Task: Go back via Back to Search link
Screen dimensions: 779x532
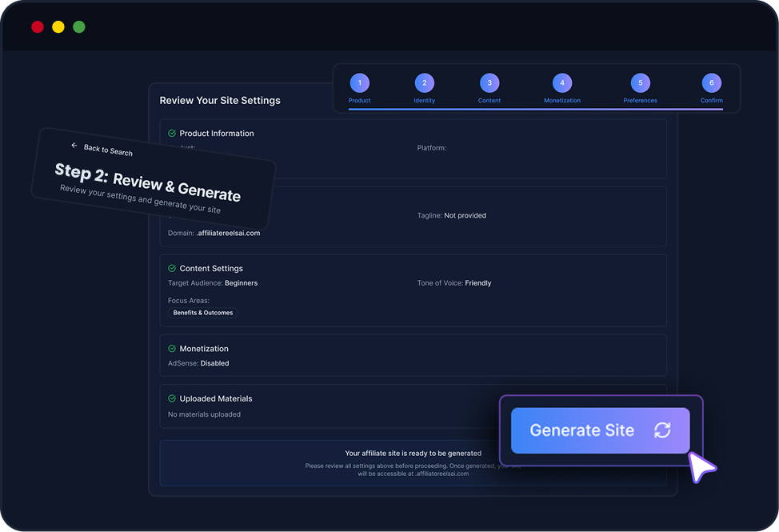Action: pyautogui.click(x=107, y=150)
